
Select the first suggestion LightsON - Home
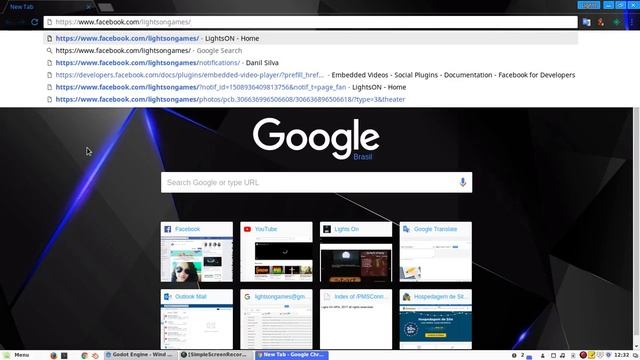pos(311,38)
